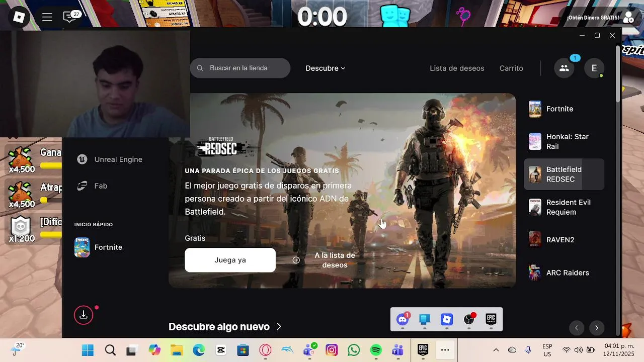Open the Teams icon with green check
Image resolution: width=644 pixels, height=362 pixels.
[x=309, y=350]
